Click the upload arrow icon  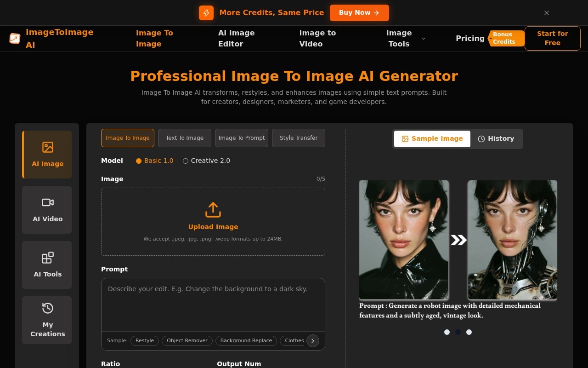tap(213, 210)
